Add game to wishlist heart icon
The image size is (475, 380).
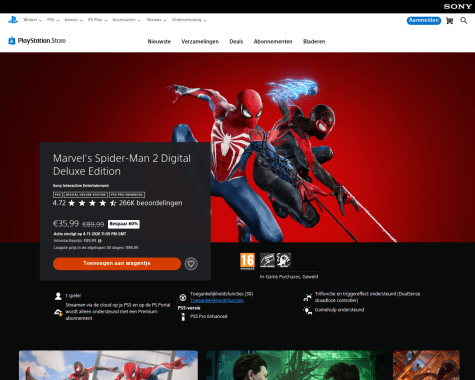click(x=191, y=264)
